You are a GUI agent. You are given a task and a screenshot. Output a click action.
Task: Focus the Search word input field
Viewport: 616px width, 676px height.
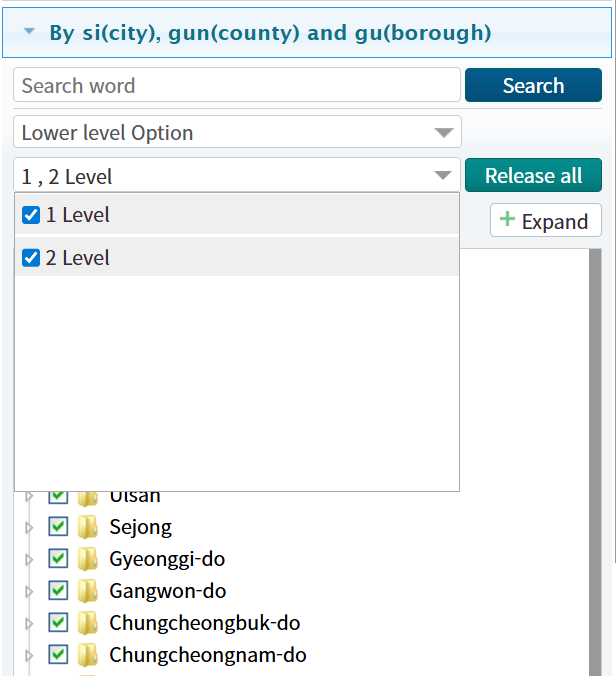tap(236, 86)
